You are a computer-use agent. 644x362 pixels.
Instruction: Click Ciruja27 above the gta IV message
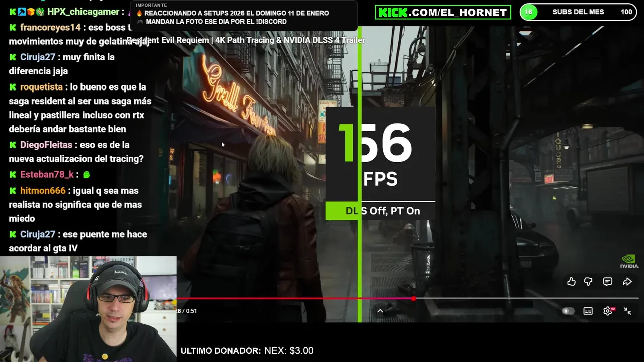(x=38, y=234)
